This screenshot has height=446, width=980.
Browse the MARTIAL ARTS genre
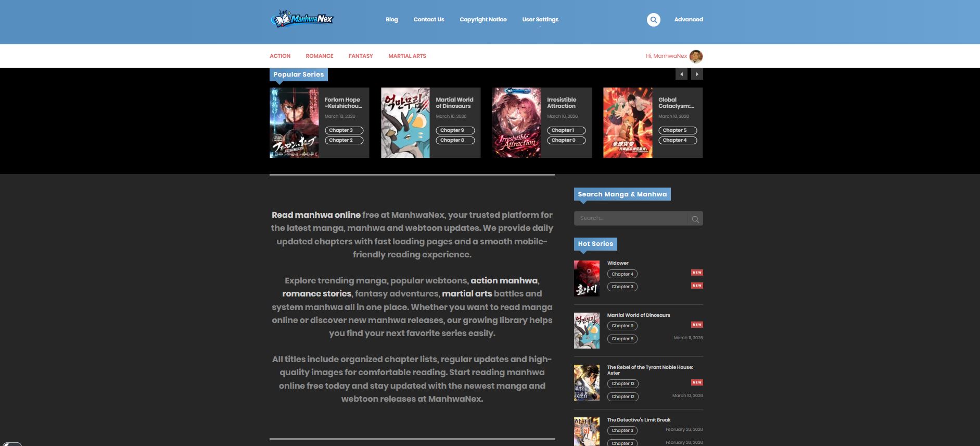(407, 56)
